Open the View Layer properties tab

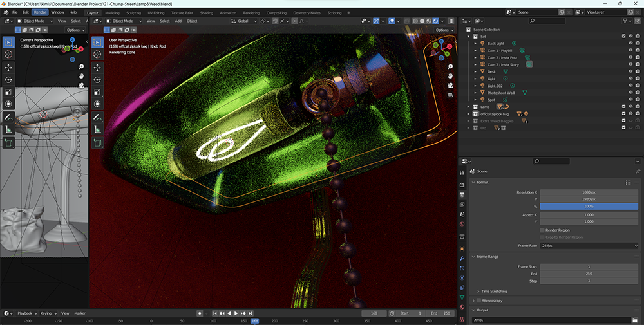click(x=462, y=205)
